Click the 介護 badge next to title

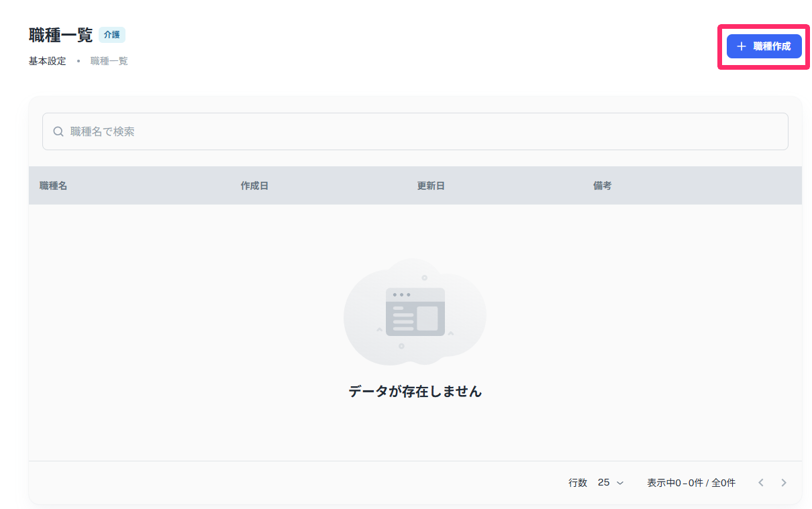[112, 35]
